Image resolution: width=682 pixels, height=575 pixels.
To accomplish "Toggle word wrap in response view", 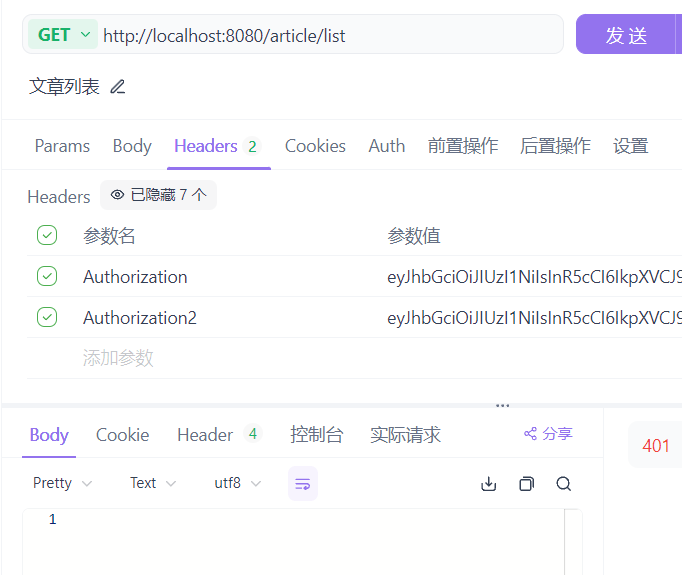I will click(303, 484).
